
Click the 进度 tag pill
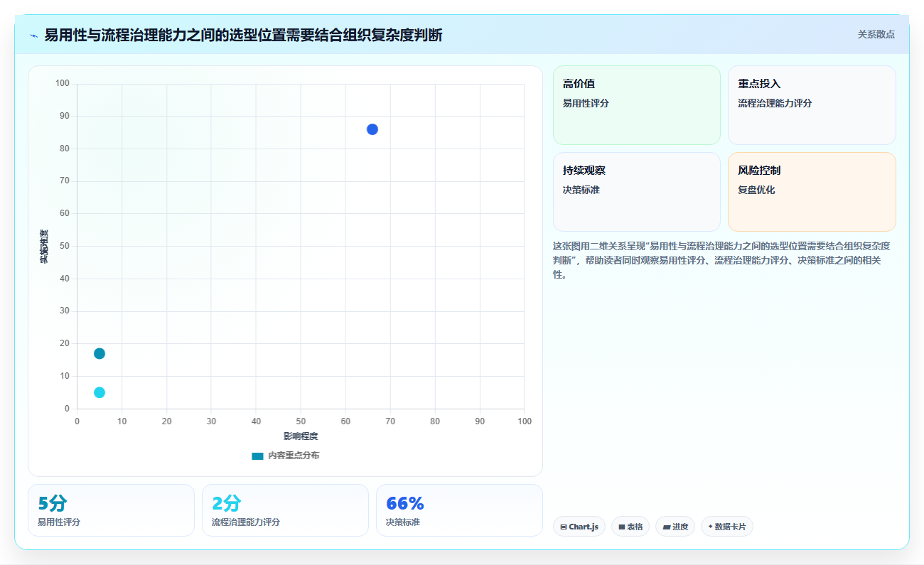[x=675, y=527]
